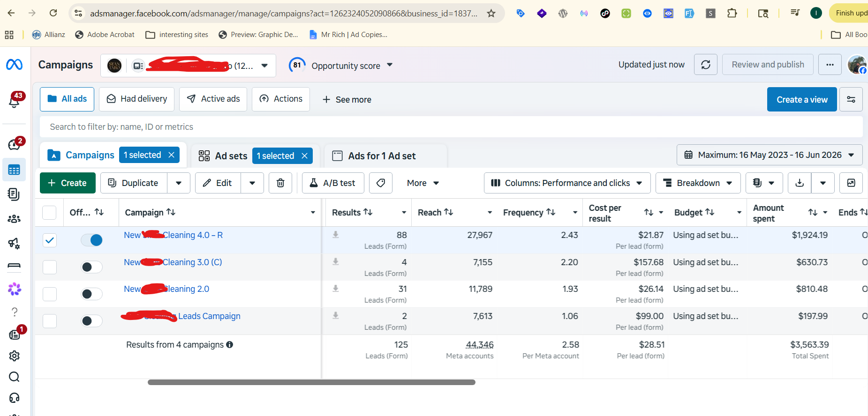
Task: Click the filter search input field
Action: (451, 127)
